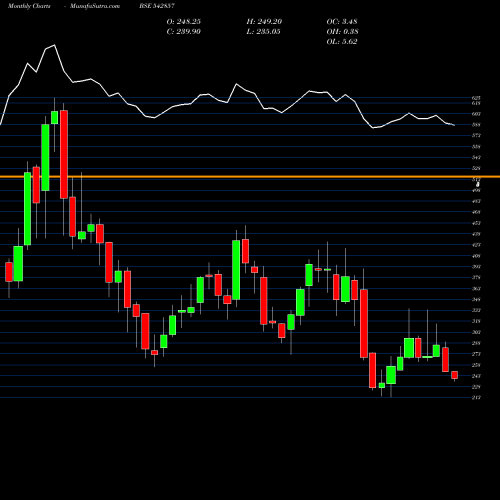Click the 'MunafaSutra.com' label
Viewport: 500px width, 500px height.
(x=95, y=6)
